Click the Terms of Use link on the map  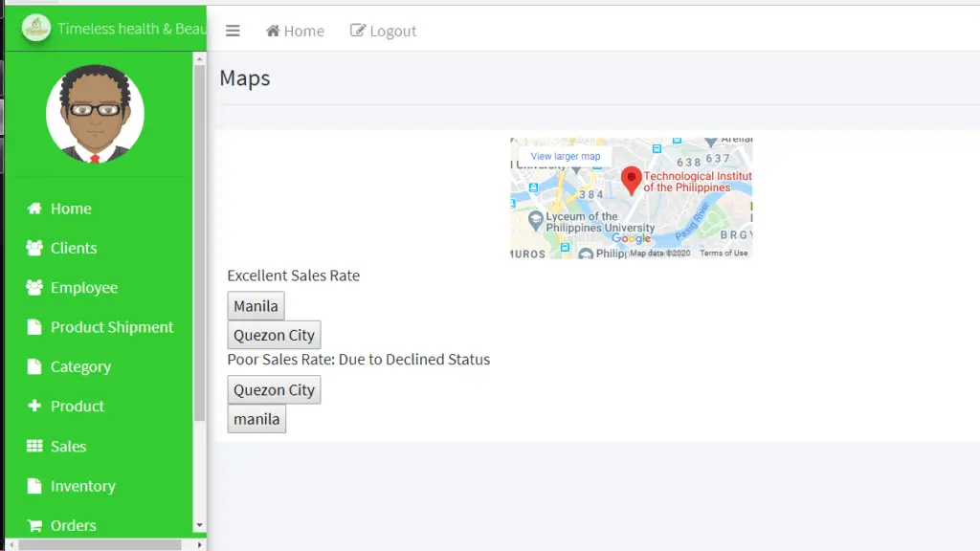pos(724,253)
